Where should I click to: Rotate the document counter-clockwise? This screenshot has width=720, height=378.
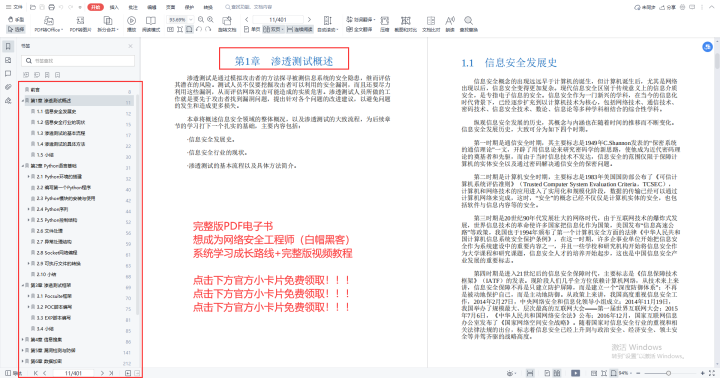click(199, 29)
